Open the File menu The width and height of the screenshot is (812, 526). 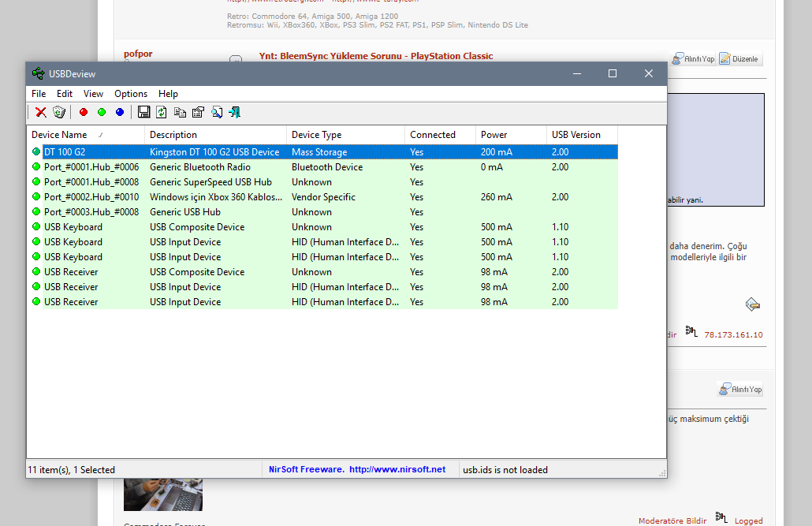[x=39, y=94]
